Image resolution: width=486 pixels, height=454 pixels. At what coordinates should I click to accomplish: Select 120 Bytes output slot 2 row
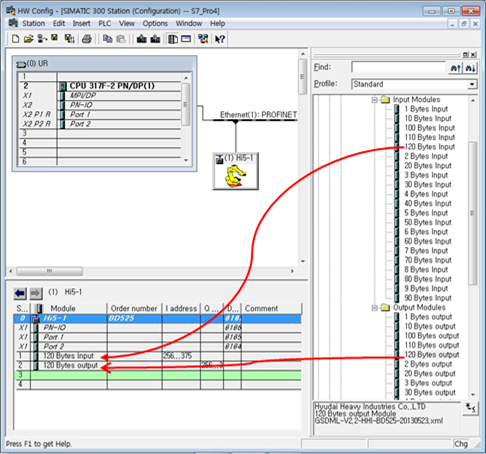click(158, 365)
